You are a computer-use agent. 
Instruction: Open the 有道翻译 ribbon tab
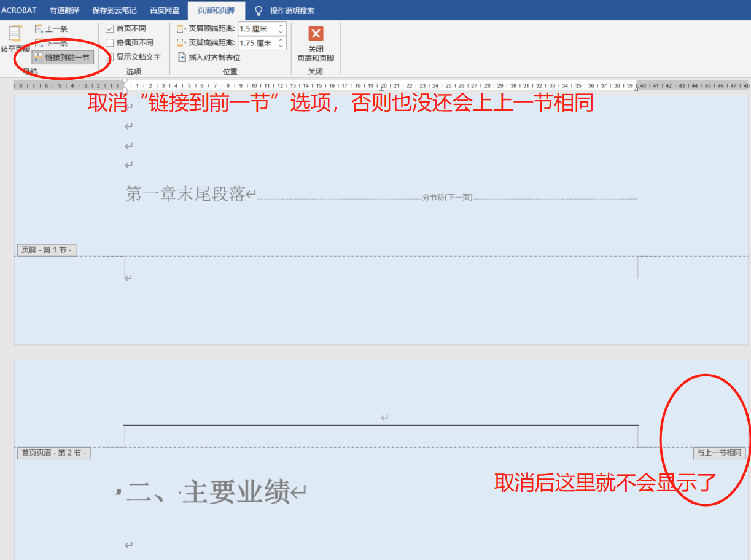(x=64, y=10)
